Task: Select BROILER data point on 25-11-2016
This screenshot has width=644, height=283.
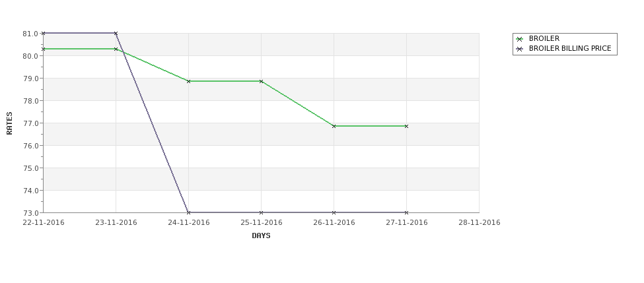Action: [261, 81]
